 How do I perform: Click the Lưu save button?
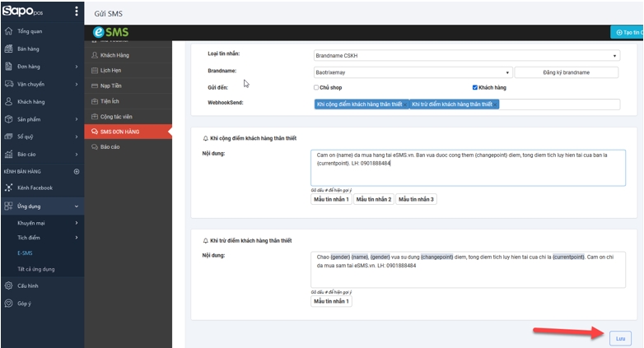point(620,339)
